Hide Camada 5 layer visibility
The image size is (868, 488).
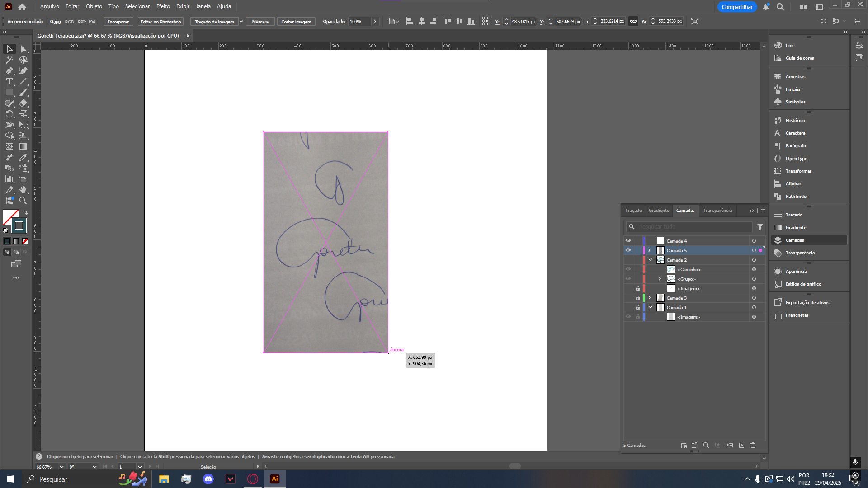click(628, 250)
